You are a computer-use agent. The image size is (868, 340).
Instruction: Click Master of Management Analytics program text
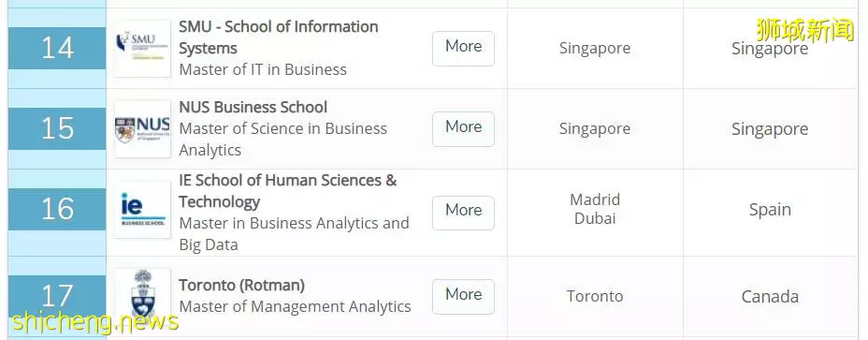click(x=295, y=306)
